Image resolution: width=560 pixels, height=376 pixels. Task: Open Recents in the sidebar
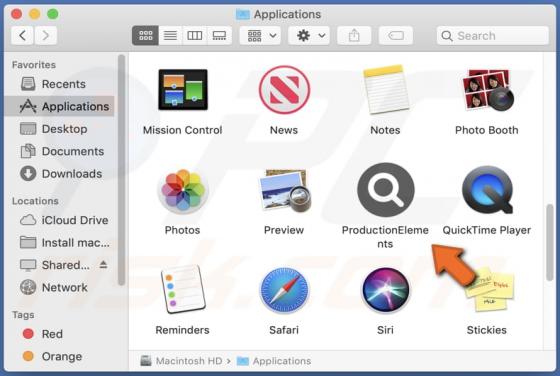coord(60,84)
